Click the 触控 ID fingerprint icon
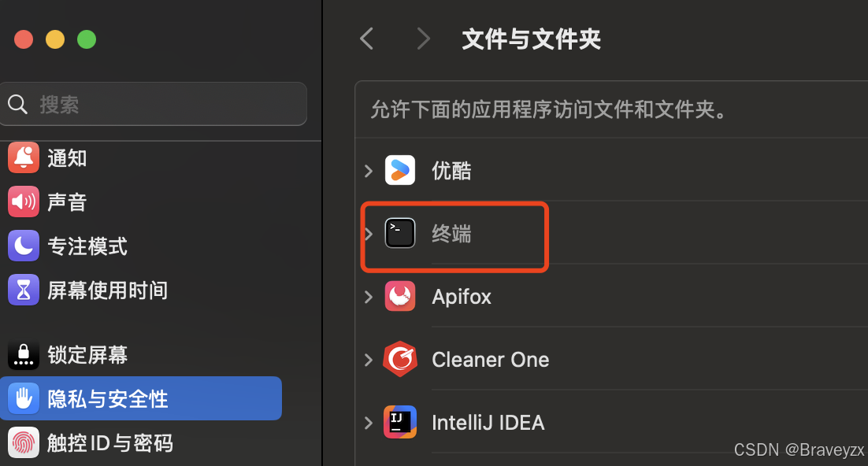The width and height of the screenshot is (868, 466). point(24,442)
